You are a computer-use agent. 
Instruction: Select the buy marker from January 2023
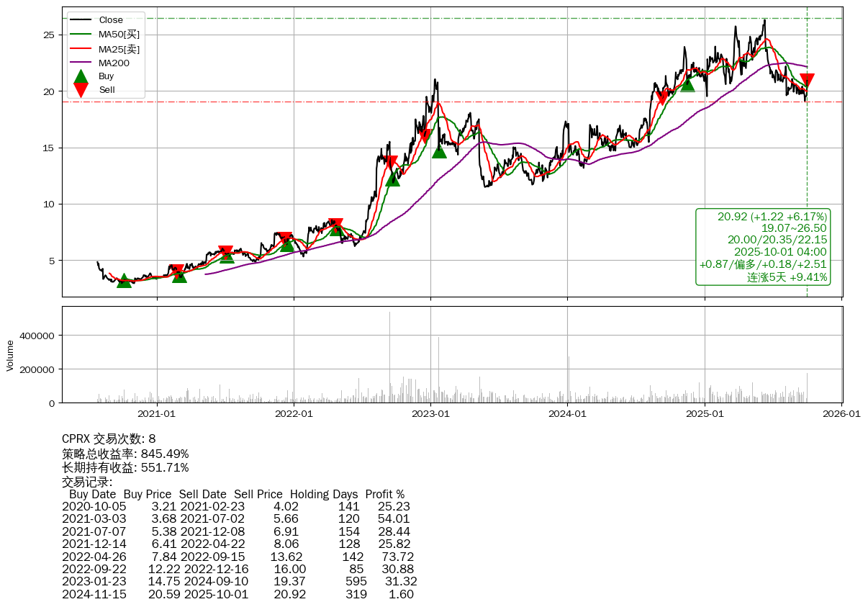(x=439, y=150)
